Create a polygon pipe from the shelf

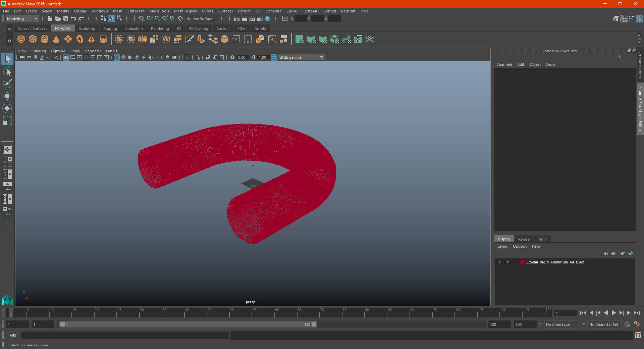(x=103, y=39)
